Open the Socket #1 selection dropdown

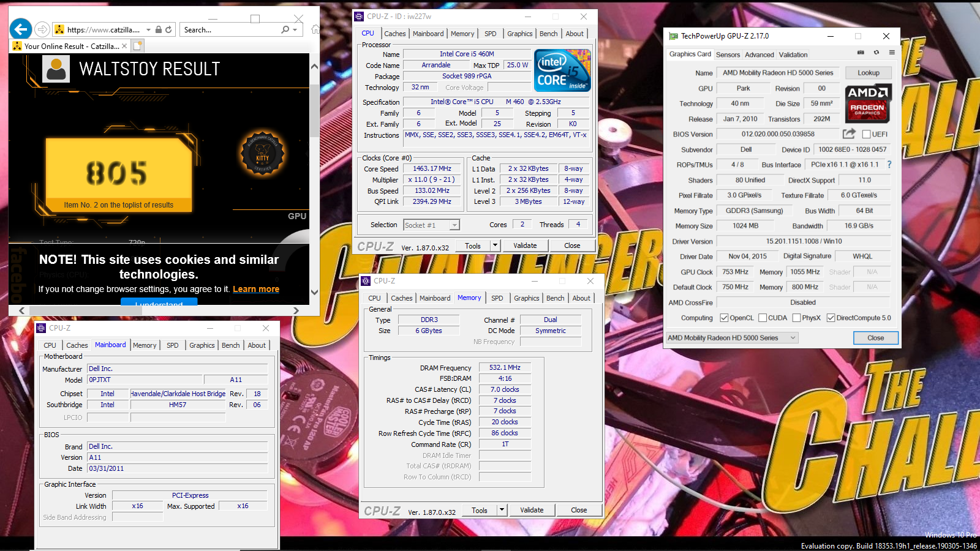coord(454,225)
